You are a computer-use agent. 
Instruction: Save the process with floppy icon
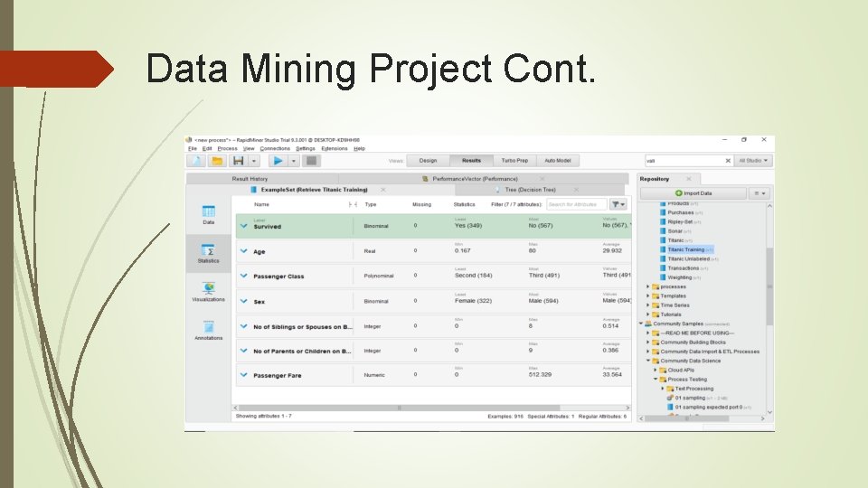pos(238,161)
